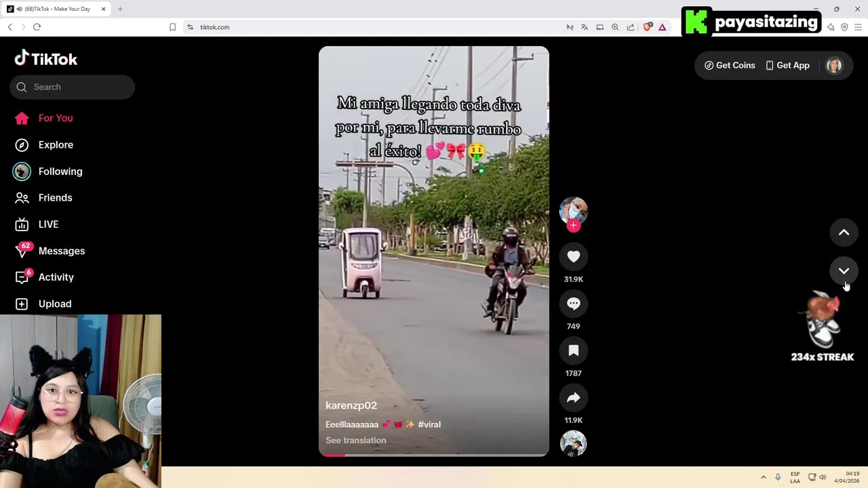This screenshot has height=488, width=868.
Task: Open the taskbar clock 04:19
Action: [x=848, y=477]
